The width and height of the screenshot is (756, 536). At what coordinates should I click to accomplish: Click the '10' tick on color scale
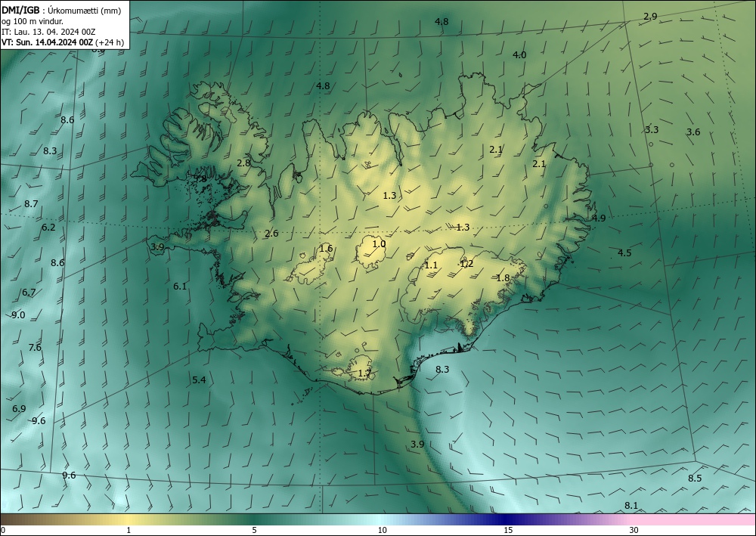383,530
